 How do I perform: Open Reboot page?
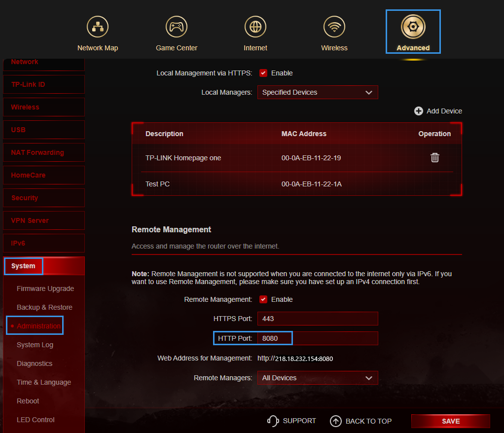28,401
